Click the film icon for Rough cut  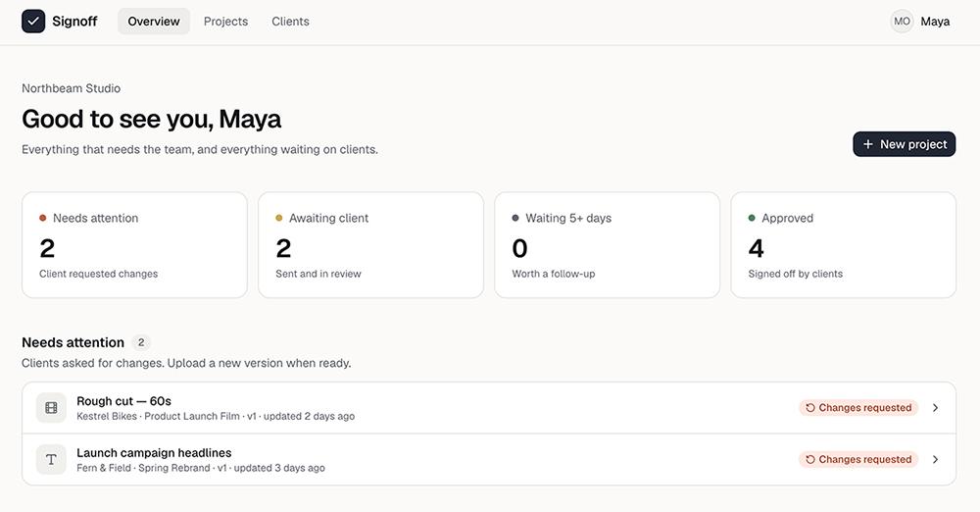[x=51, y=408]
